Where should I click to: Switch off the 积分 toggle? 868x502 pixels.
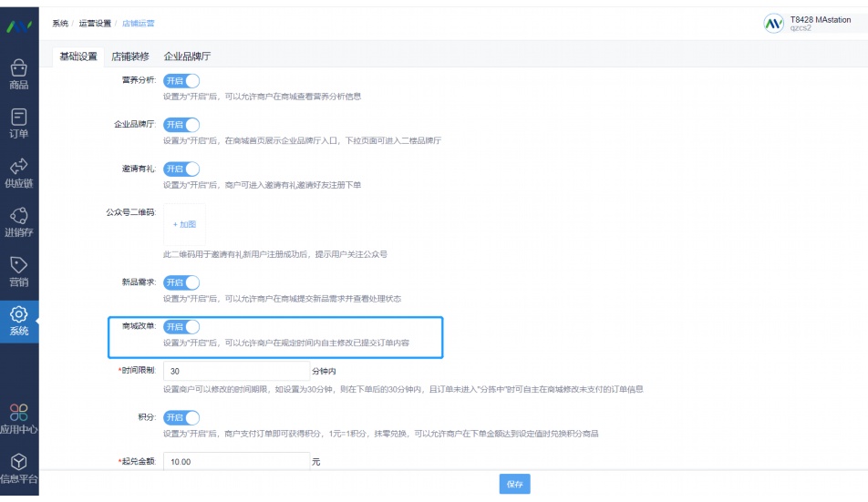point(181,417)
